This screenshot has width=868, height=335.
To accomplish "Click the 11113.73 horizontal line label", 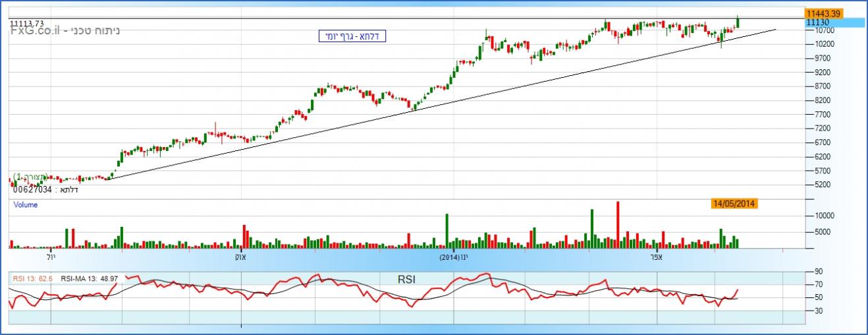I will point(26,22).
